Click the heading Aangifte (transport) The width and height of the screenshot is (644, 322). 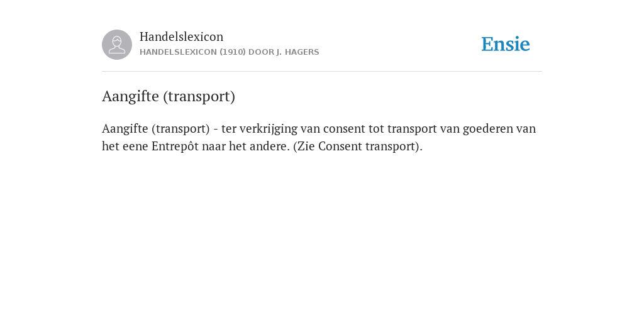click(169, 96)
